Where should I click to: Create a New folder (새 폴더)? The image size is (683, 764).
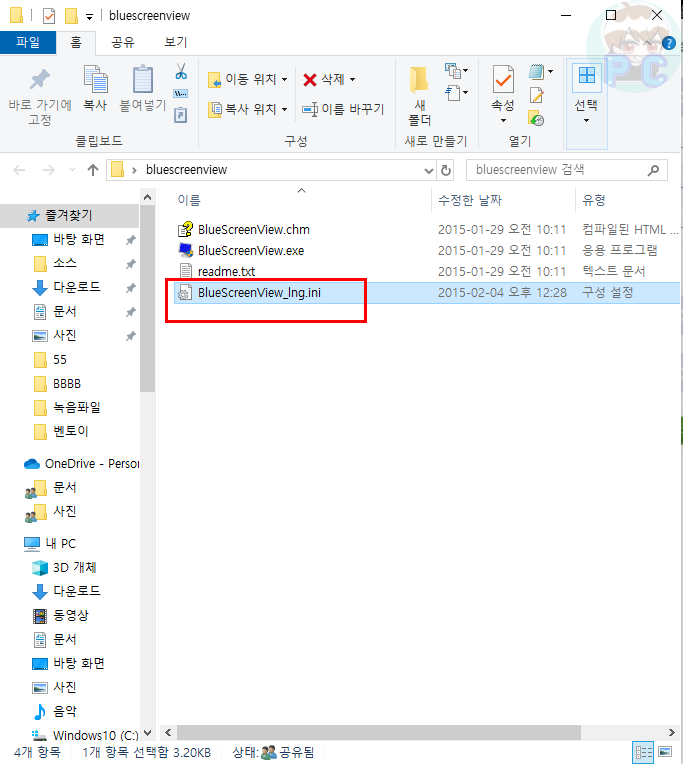pyautogui.click(x=419, y=96)
